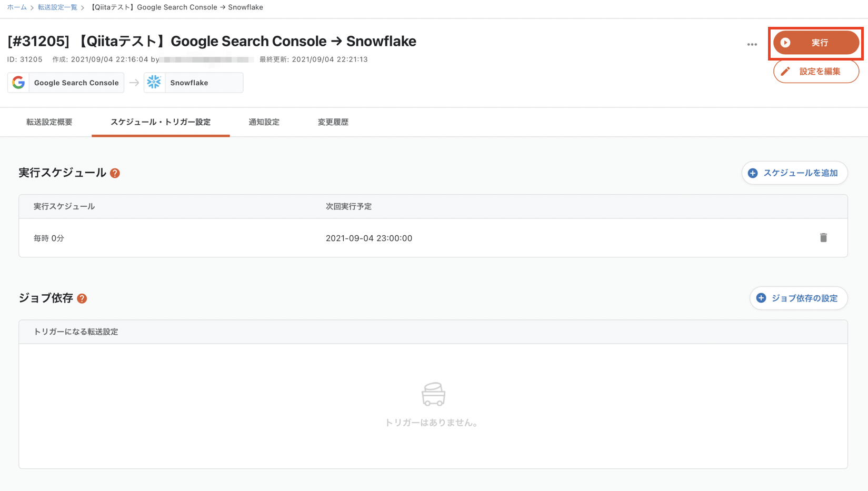Delete the 毎時 0分 schedule trash icon
Image resolution: width=868 pixels, height=491 pixels.
click(x=823, y=238)
